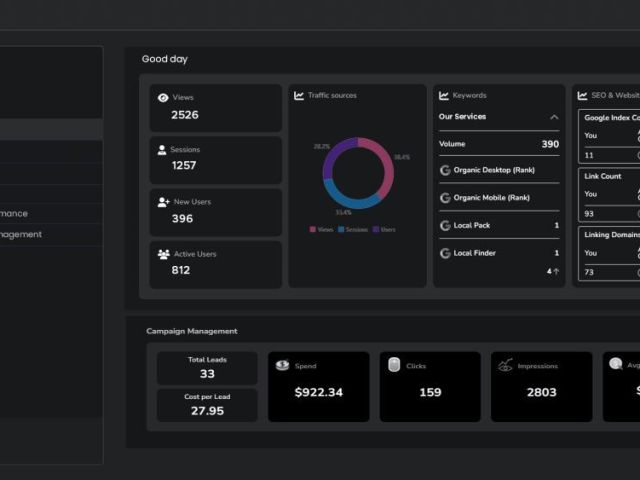The image size is (640, 480).
Task: Click the Traffic sources panel title
Action: 332,96
